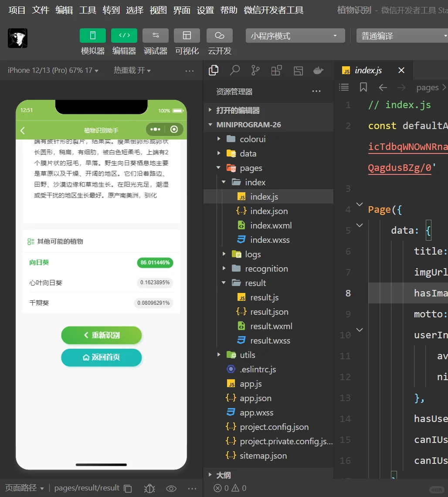Image resolution: width=448 pixels, height=497 pixels.
Task: Open the 文件 menu
Action: [41, 10]
